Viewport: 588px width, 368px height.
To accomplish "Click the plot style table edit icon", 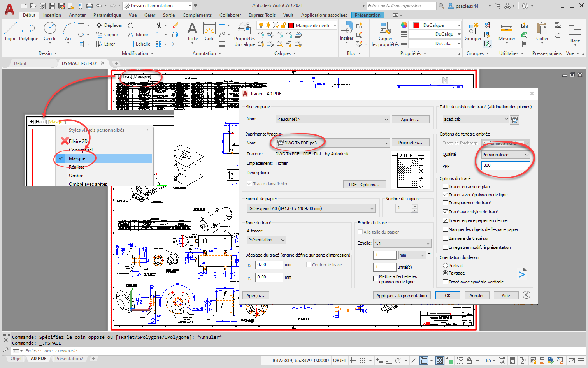I will click(x=514, y=120).
